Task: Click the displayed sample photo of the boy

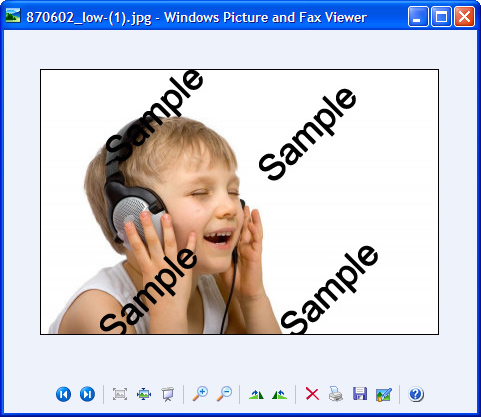Action: pos(239,202)
